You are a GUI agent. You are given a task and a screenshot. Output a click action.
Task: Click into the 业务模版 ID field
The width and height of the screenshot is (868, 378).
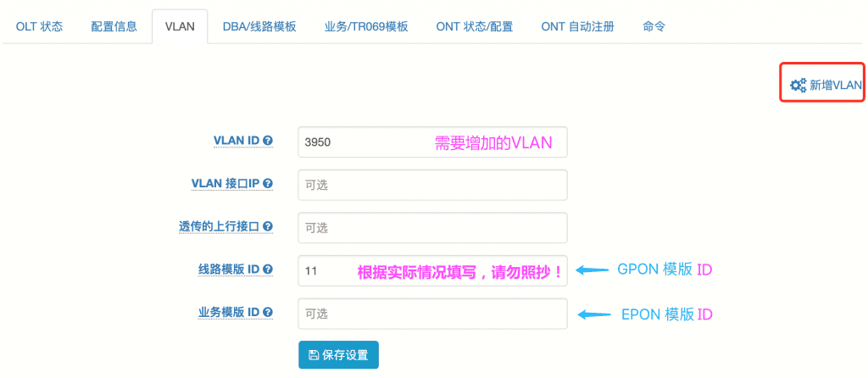[x=432, y=314]
